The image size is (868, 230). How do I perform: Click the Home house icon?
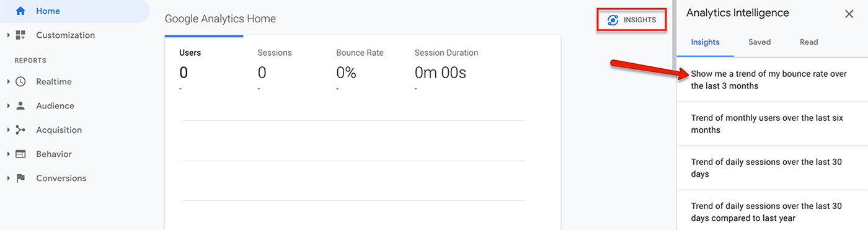pyautogui.click(x=20, y=11)
